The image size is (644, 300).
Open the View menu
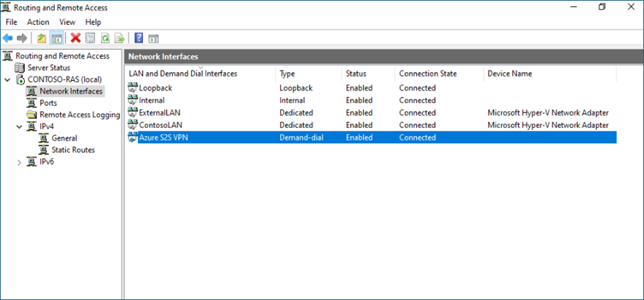point(67,22)
